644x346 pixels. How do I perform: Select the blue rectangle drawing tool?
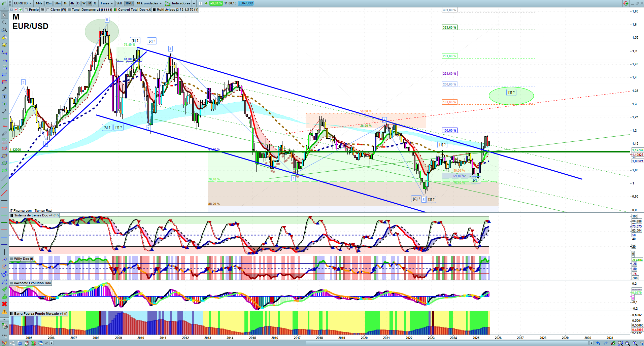click(x=4, y=74)
